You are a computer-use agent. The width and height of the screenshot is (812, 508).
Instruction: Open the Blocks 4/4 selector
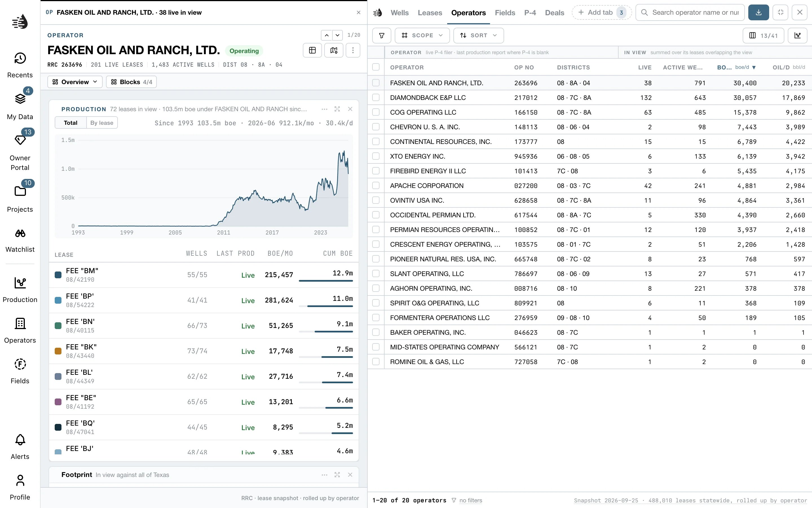pos(131,82)
